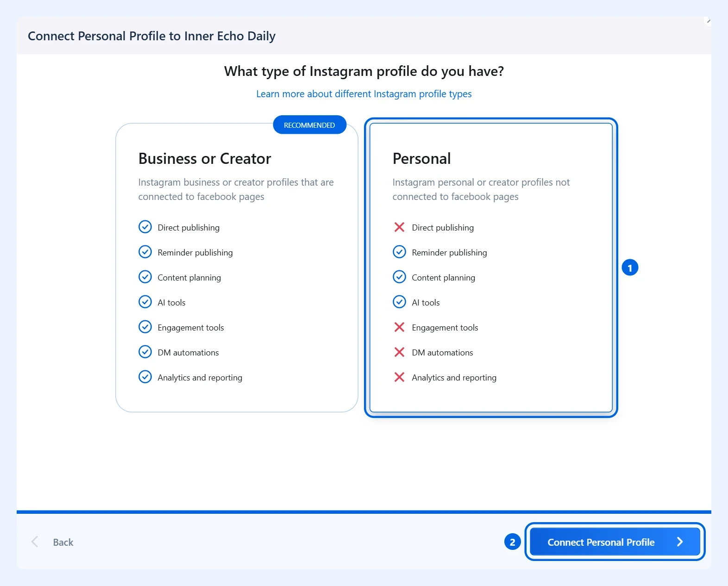Click checkmark icon beside Business Reminder publishing

pos(145,252)
